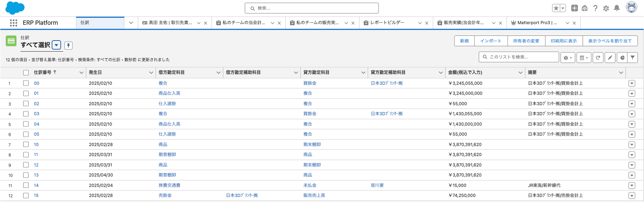Open the 販売売上高 account link
The height and width of the screenshot is (202, 644).
314,195
